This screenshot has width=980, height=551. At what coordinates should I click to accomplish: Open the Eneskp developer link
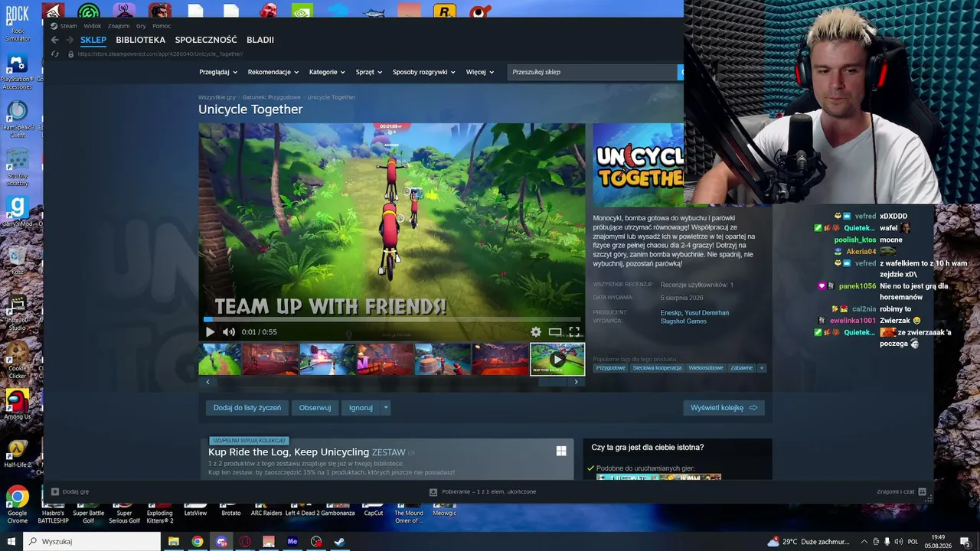point(670,313)
